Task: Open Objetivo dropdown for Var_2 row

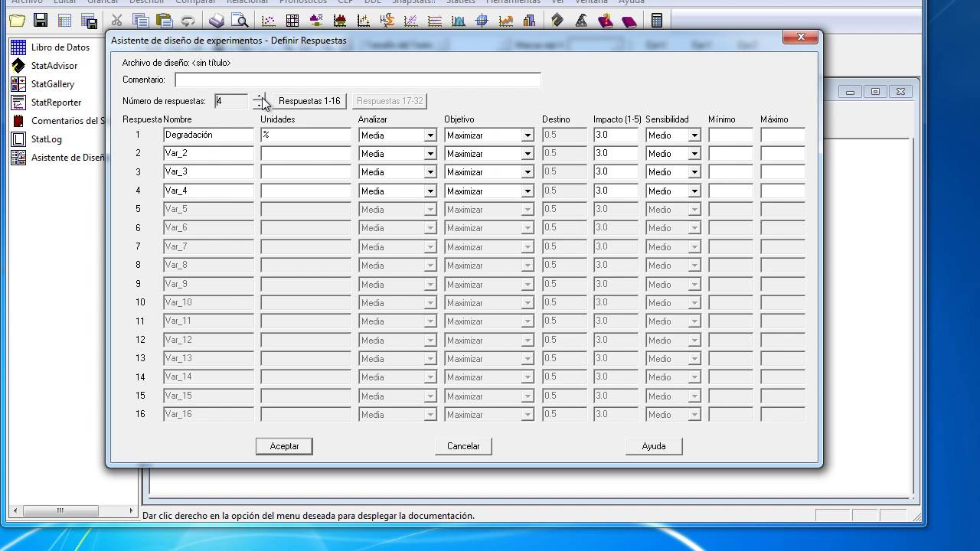Action: 528,154
